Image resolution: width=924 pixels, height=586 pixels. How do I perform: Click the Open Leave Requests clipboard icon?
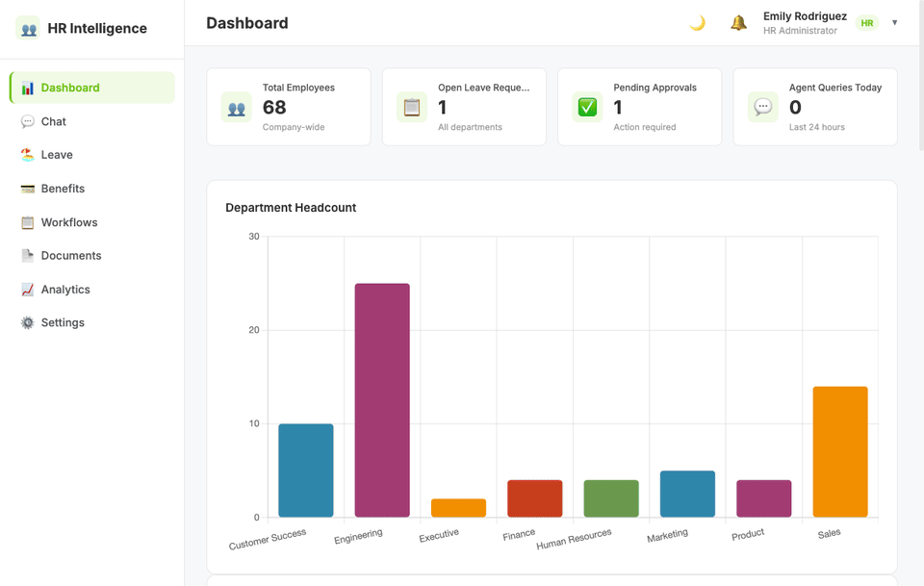coord(412,107)
